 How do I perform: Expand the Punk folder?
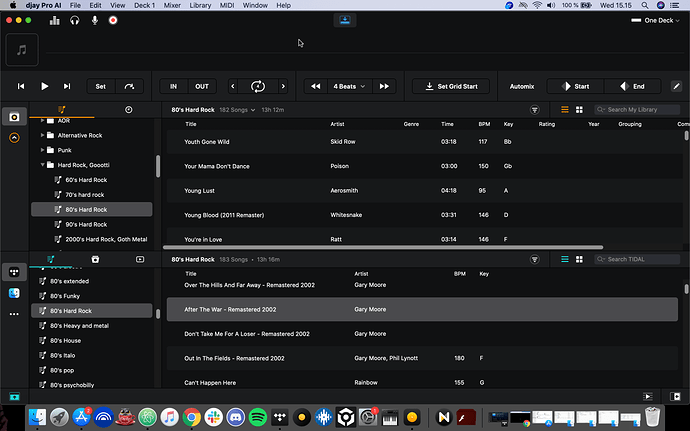(42, 150)
